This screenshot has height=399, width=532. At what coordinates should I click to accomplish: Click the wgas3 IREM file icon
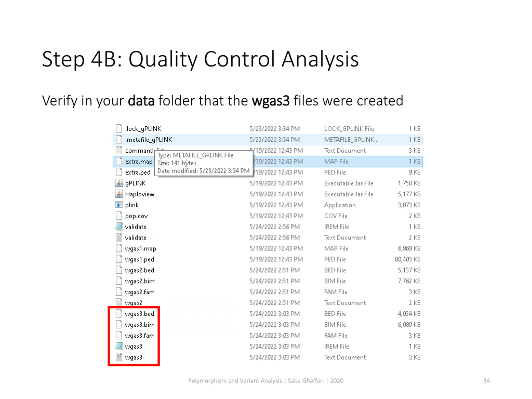119,346
